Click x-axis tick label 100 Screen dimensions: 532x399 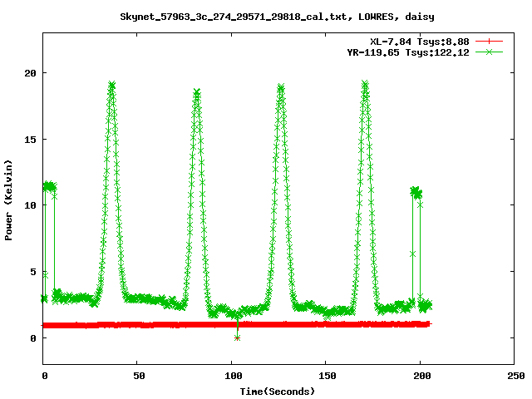(234, 376)
